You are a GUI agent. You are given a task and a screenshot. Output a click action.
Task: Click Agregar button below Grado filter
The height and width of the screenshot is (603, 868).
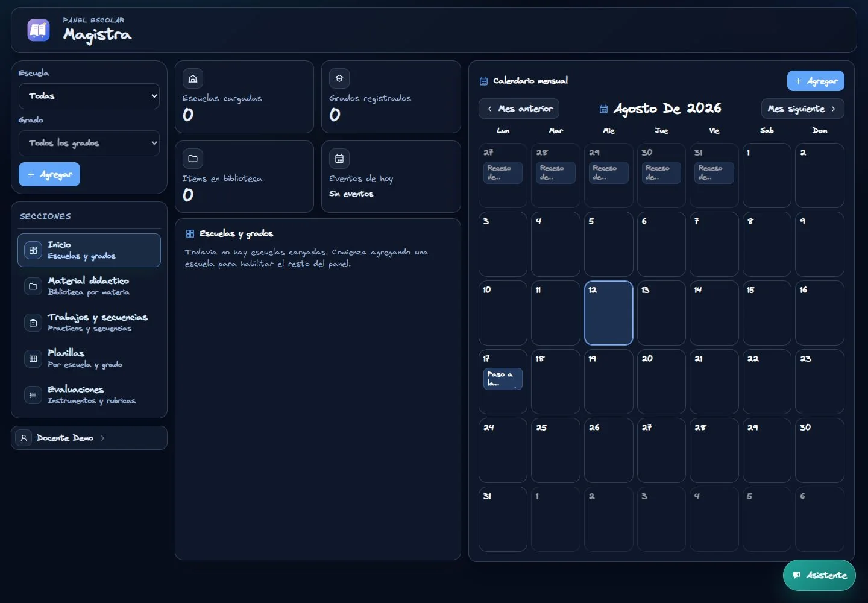click(x=49, y=174)
